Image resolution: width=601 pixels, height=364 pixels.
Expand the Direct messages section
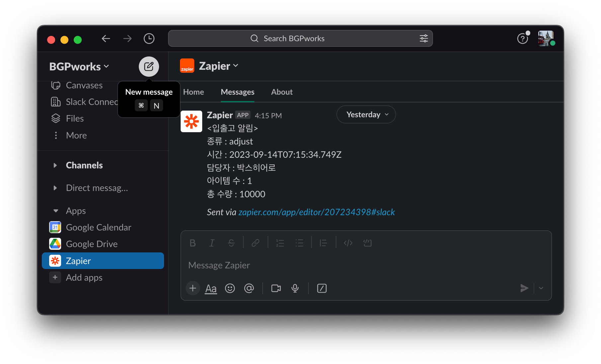tap(55, 188)
